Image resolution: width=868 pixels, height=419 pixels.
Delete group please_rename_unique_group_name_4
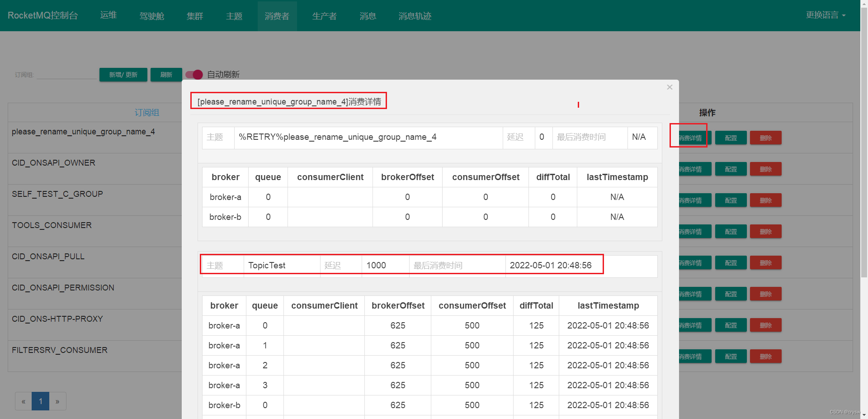766,138
